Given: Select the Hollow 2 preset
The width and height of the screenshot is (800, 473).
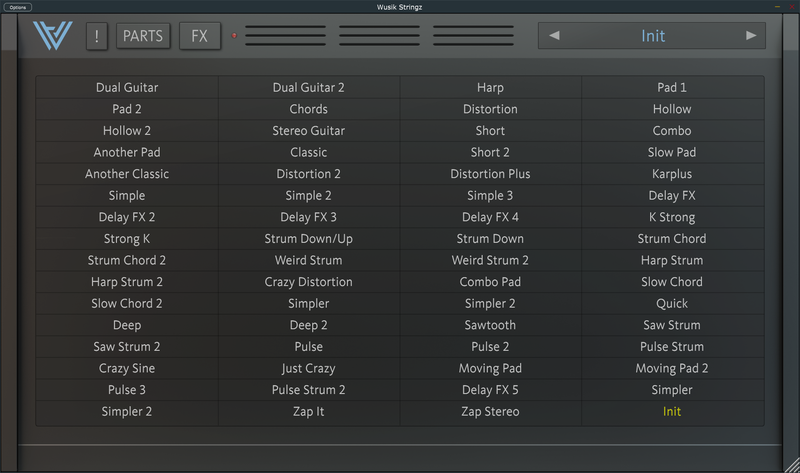Looking at the screenshot, I should (127, 131).
